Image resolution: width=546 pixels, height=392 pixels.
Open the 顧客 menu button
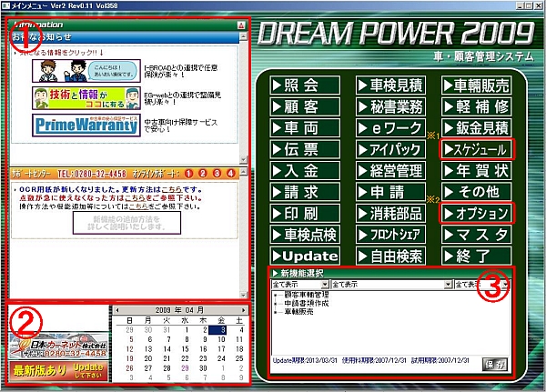click(x=305, y=107)
